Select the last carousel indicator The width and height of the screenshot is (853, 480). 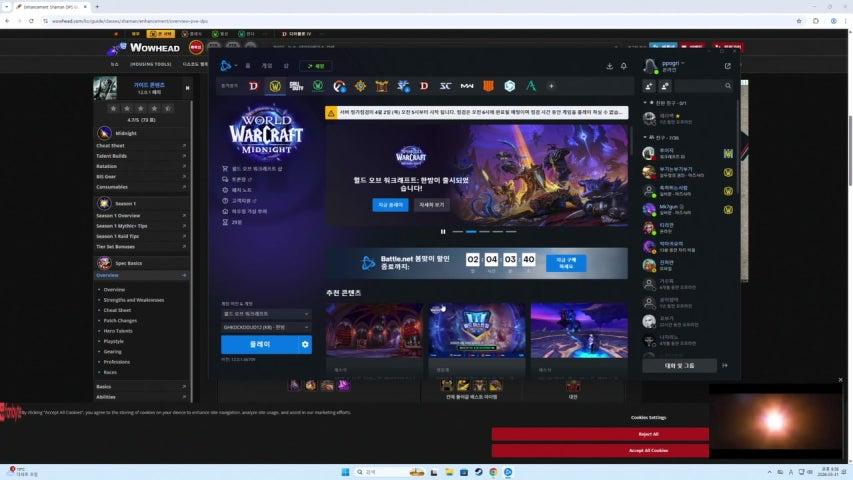(x=511, y=232)
